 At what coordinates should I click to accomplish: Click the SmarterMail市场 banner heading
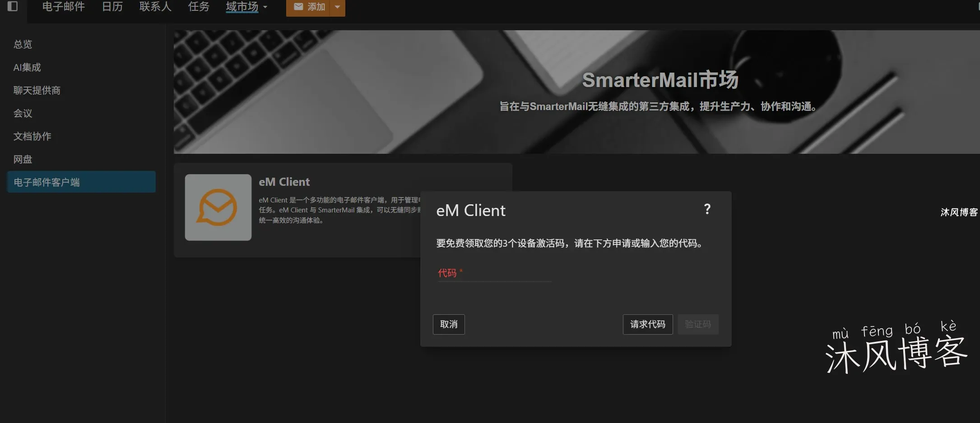pos(660,80)
